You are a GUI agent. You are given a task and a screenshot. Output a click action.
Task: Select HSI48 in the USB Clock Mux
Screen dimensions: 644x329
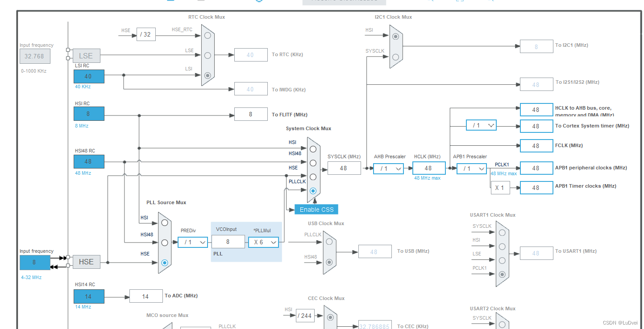click(x=330, y=263)
